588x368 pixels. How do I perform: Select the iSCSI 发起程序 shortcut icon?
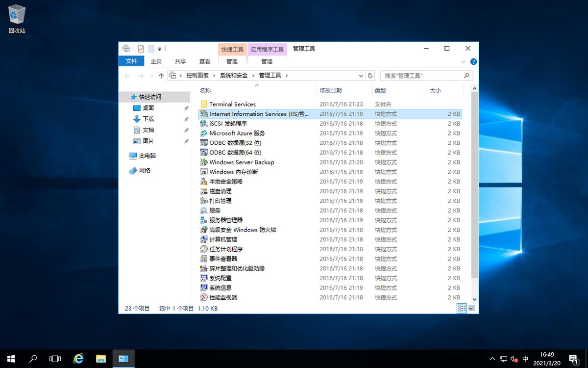click(203, 123)
